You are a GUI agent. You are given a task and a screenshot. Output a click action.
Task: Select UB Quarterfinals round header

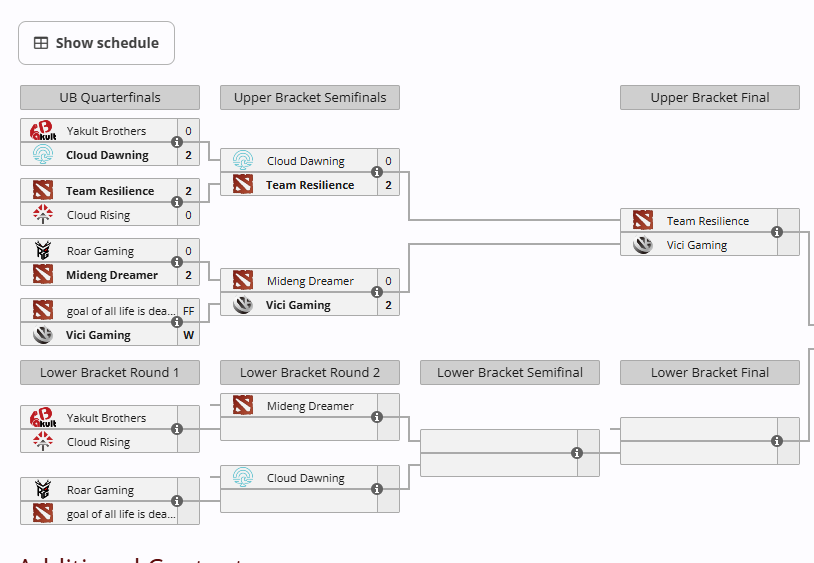(110, 98)
